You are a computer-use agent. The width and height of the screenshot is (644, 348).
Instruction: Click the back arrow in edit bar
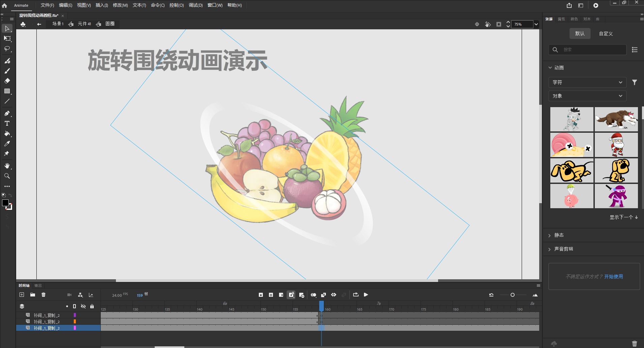pyautogui.click(x=39, y=24)
